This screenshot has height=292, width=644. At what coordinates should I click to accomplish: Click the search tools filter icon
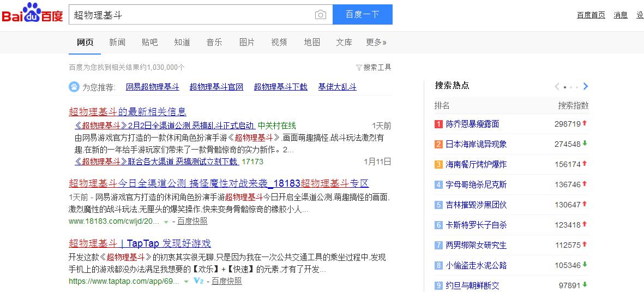pos(359,68)
